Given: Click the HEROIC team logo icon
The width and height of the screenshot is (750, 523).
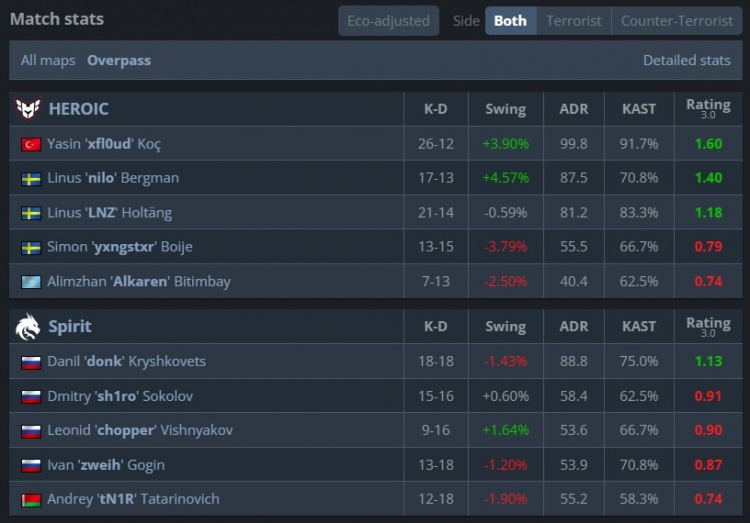Looking at the screenshot, I should [28, 109].
